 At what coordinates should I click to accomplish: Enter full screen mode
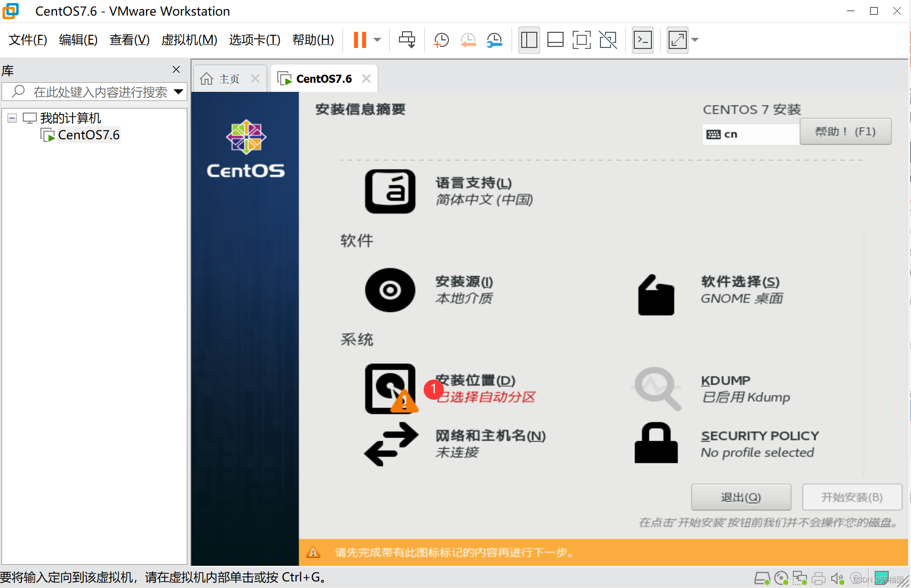coord(582,40)
